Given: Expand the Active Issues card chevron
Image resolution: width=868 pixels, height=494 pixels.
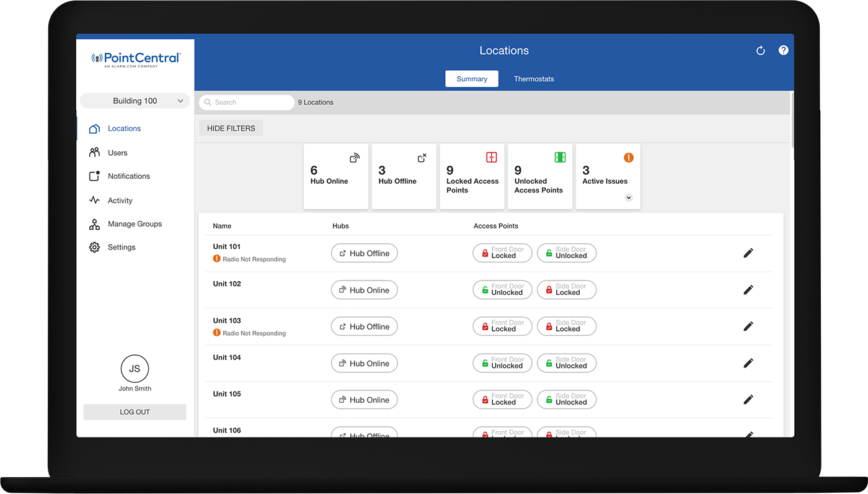Looking at the screenshot, I should [x=629, y=198].
